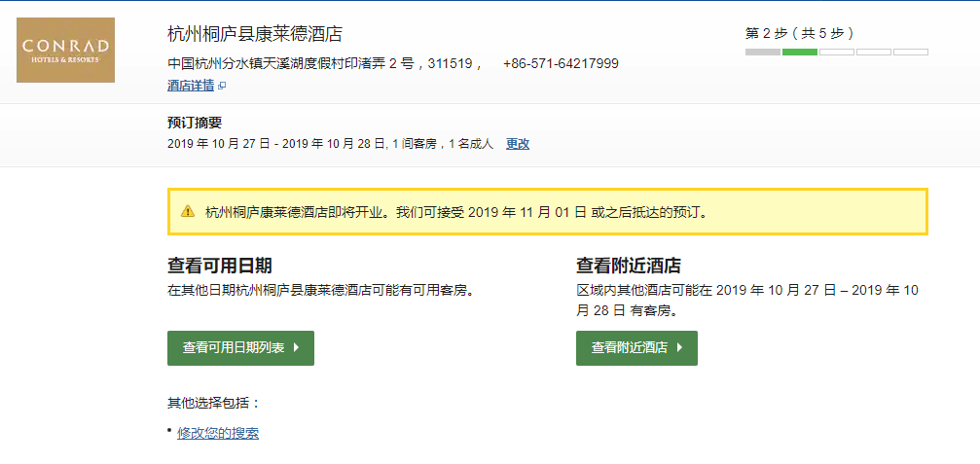Click the 查看可用日期 heading
The width and height of the screenshot is (980, 464).
[x=219, y=266]
